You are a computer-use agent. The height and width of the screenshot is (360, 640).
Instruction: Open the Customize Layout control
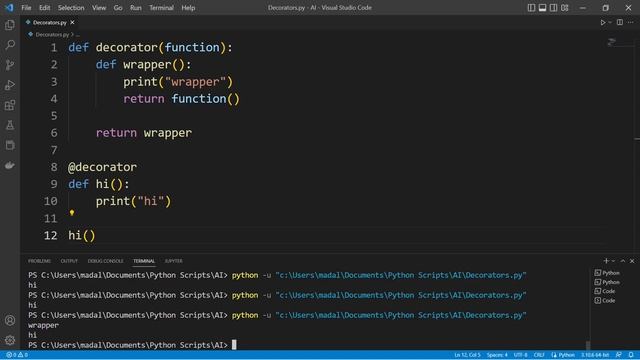coord(564,8)
